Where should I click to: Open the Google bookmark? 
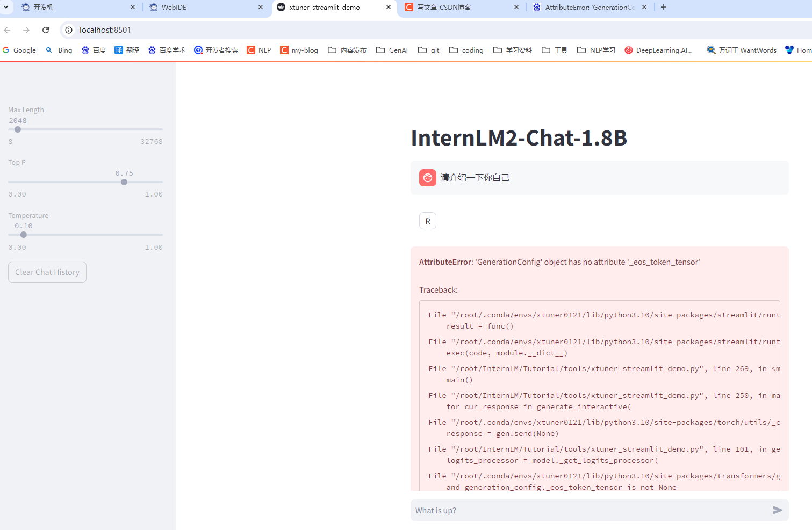tap(19, 50)
